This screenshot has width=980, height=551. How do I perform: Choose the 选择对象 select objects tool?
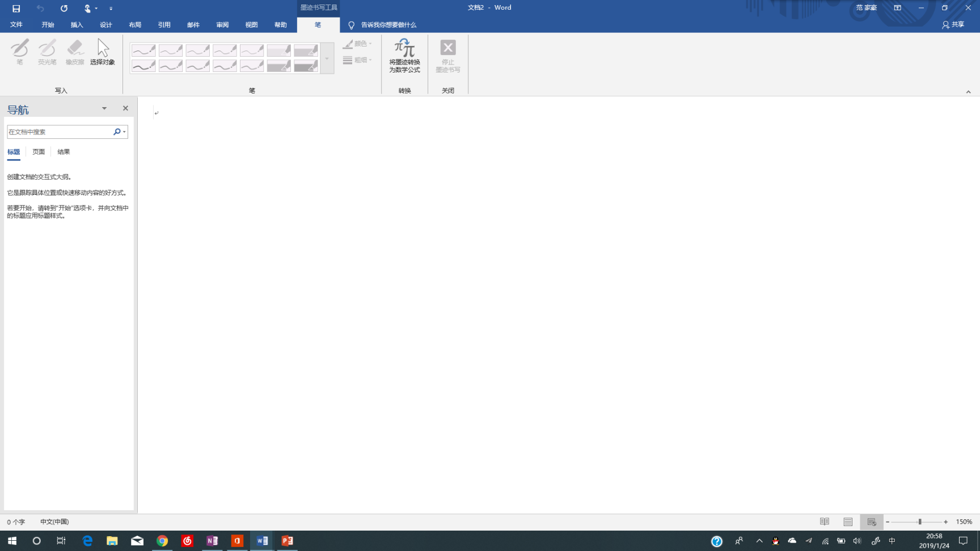pos(103,52)
